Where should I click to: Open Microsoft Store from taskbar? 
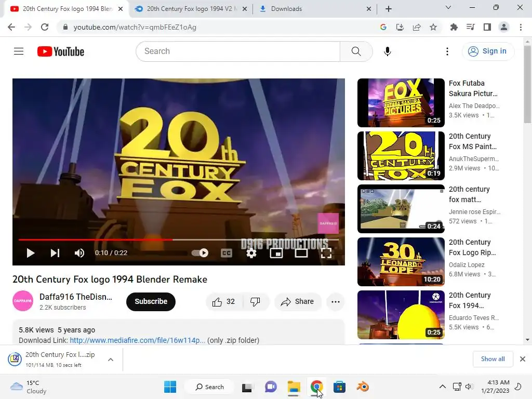pyautogui.click(x=339, y=387)
